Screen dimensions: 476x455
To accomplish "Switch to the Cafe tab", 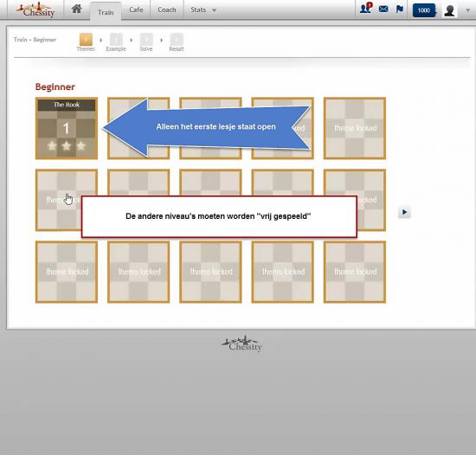I will 136,10.
